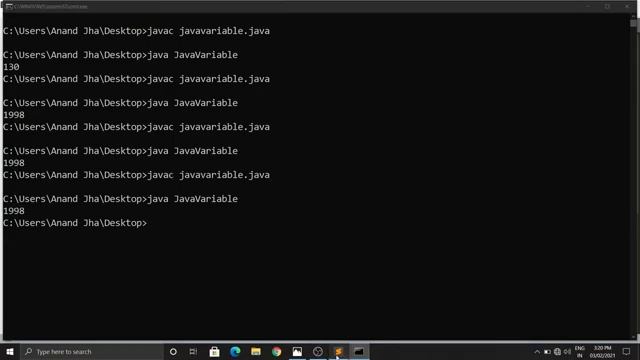Launch Microsoft Store from the taskbar
The image size is (640, 360).
point(214,351)
